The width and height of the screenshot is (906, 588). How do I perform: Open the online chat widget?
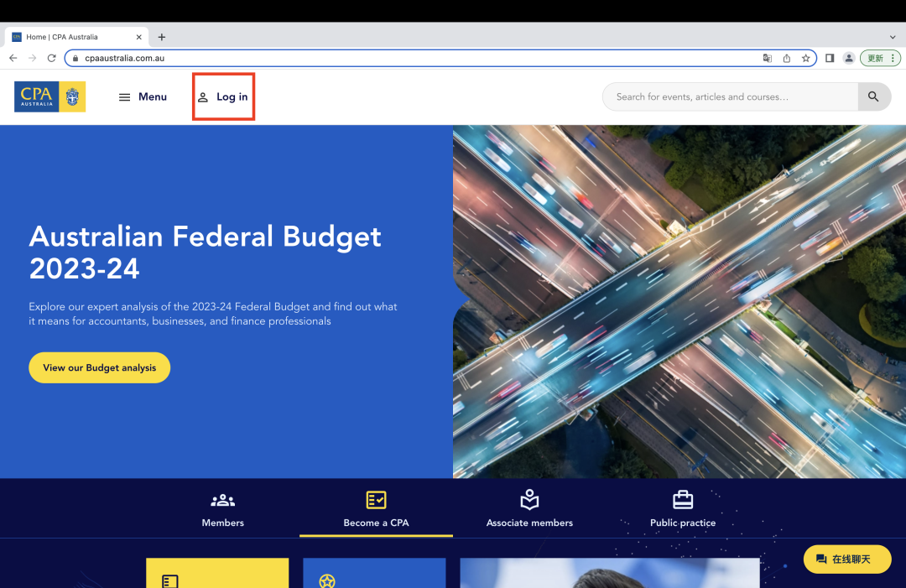tap(846, 559)
